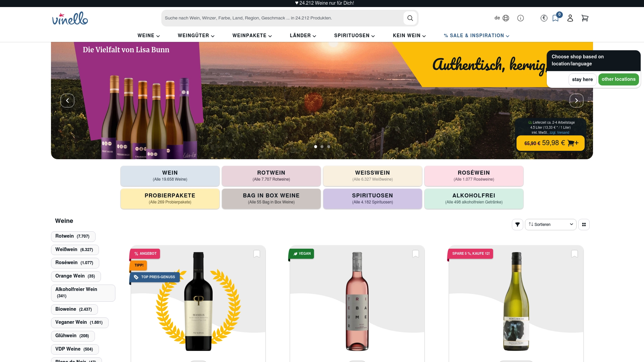This screenshot has height=362, width=644.
Task: Click the filter funnel icon
Action: coord(518,225)
